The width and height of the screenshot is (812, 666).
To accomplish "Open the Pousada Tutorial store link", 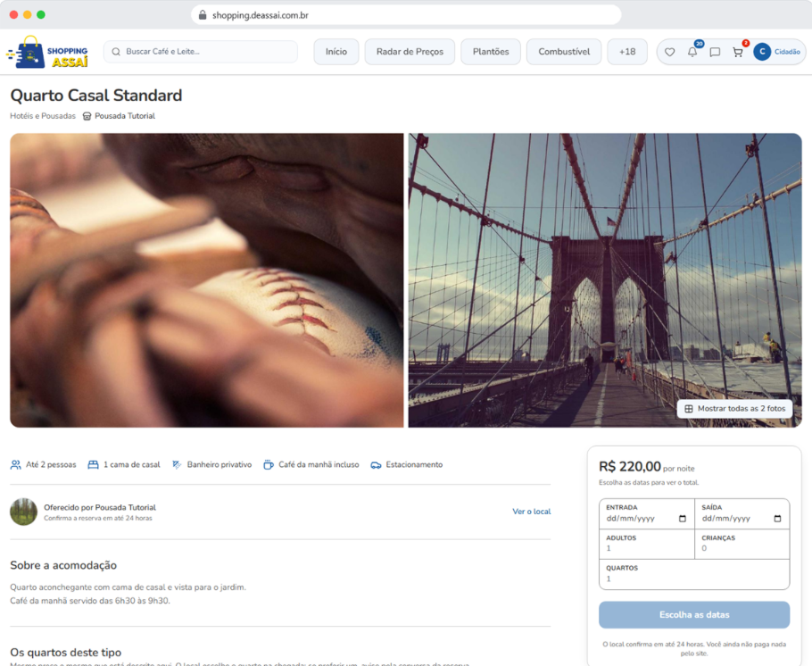I will coord(125,116).
